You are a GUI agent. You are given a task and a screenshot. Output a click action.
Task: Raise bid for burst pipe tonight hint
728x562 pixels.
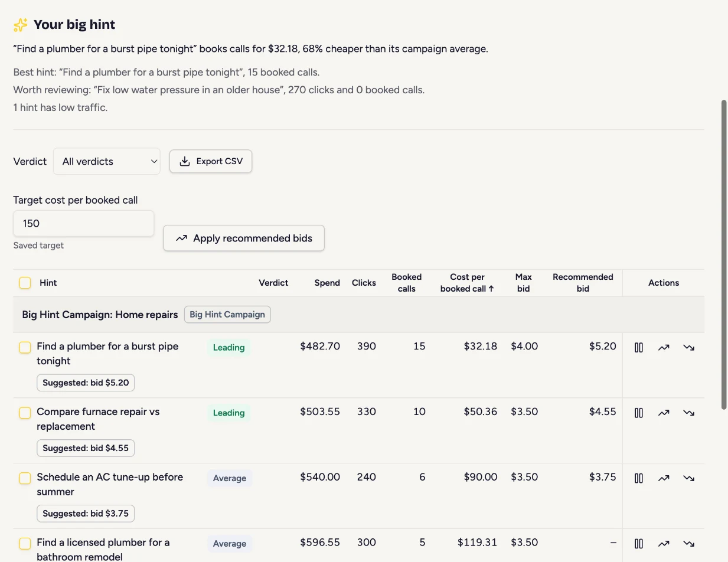click(x=664, y=347)
